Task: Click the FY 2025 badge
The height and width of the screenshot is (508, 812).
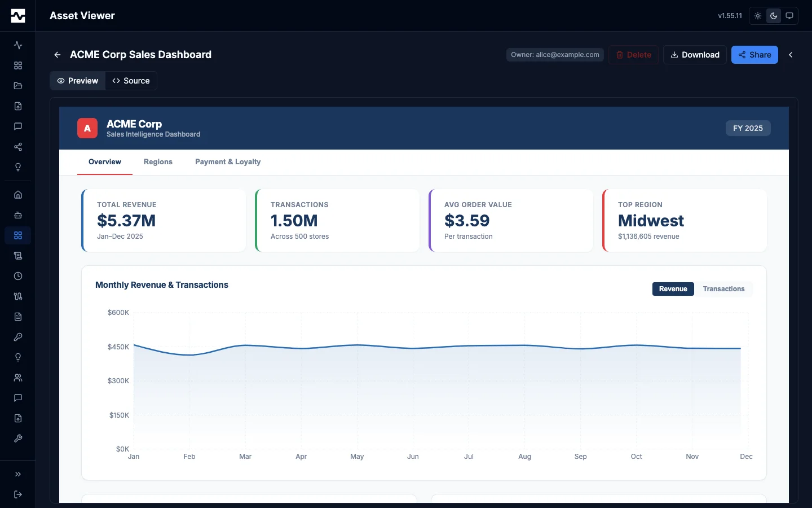Action: [x=748, y=128]
